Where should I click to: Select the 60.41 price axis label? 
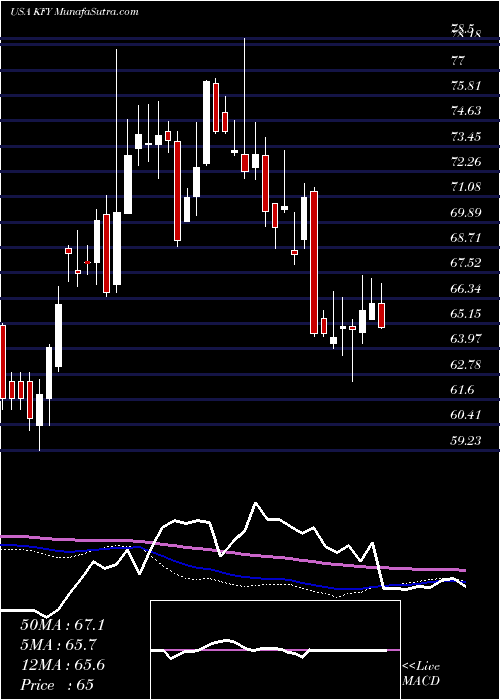click(x=466, y=415)
